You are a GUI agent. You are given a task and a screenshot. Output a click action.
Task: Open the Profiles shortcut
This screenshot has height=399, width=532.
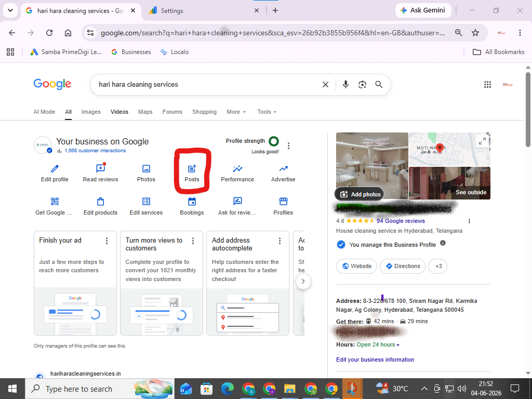pos(283,206)
